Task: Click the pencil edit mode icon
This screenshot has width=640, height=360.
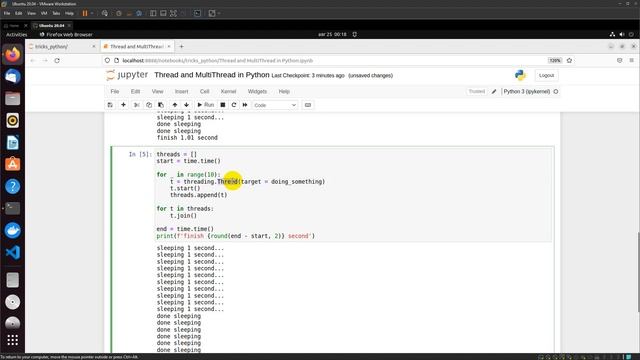Action: click(x=494, y=91)
